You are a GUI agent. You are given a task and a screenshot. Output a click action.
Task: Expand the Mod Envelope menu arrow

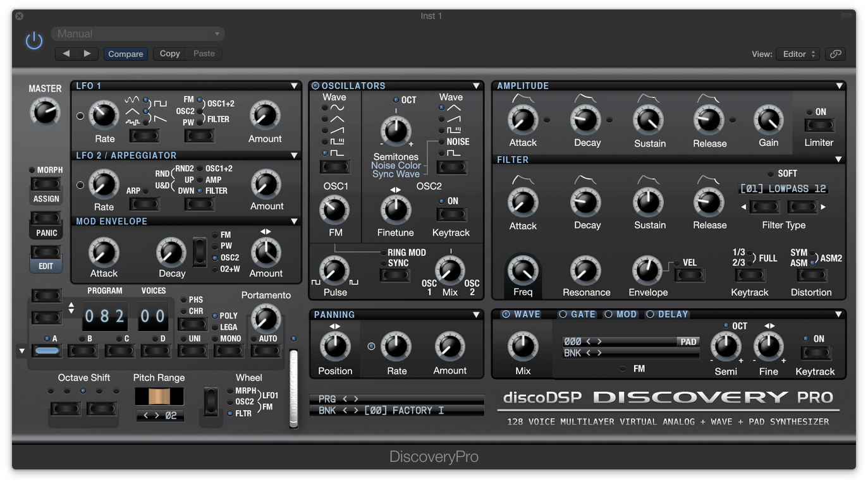pos(294,222)
